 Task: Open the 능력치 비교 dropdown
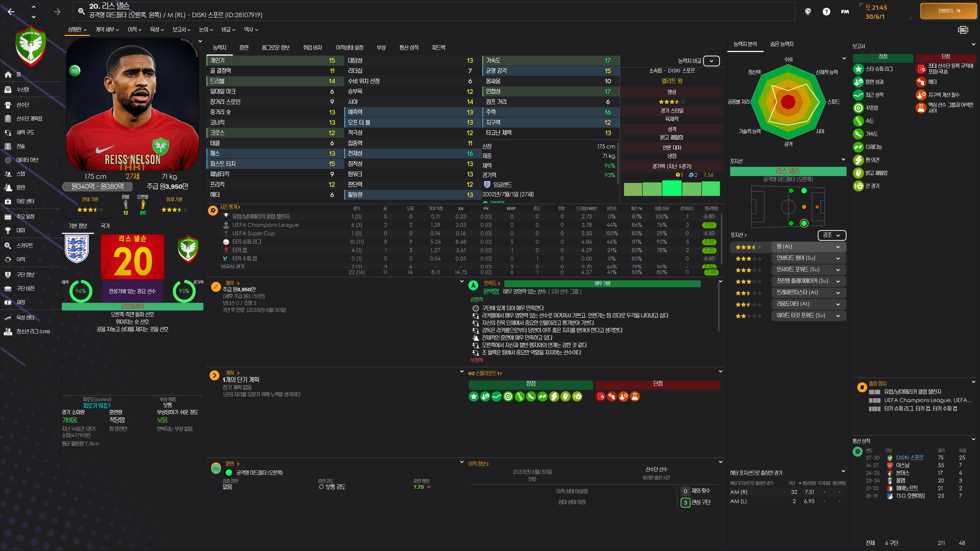(711, 61)
